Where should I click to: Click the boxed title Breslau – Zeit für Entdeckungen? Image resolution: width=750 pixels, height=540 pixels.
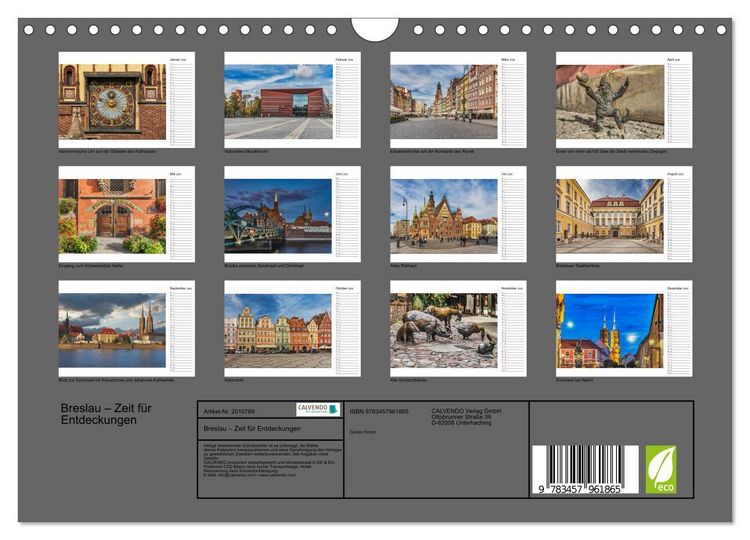[252, 429]
